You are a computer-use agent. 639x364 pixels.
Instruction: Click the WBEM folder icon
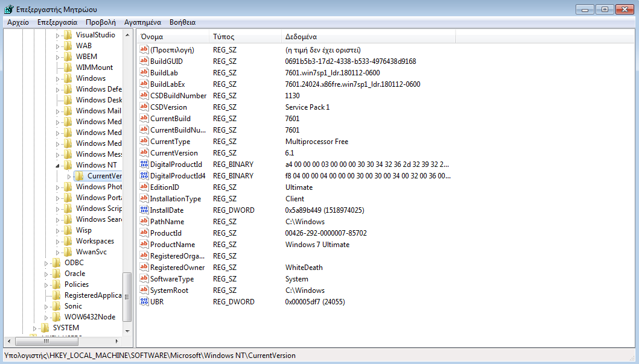click(x=68, y=57)
